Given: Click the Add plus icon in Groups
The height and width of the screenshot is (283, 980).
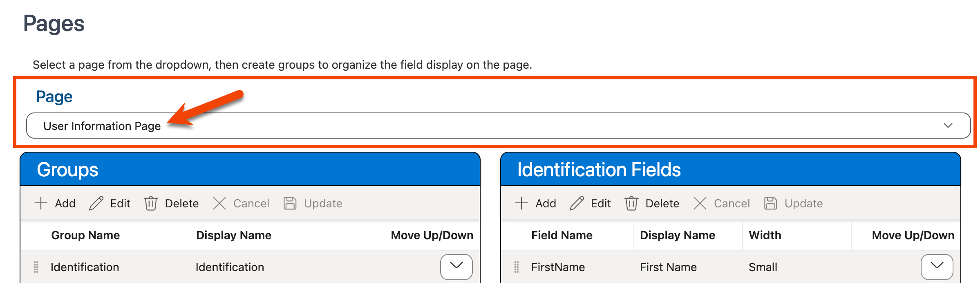Looking at the screenshot, I should pos(41,203).
